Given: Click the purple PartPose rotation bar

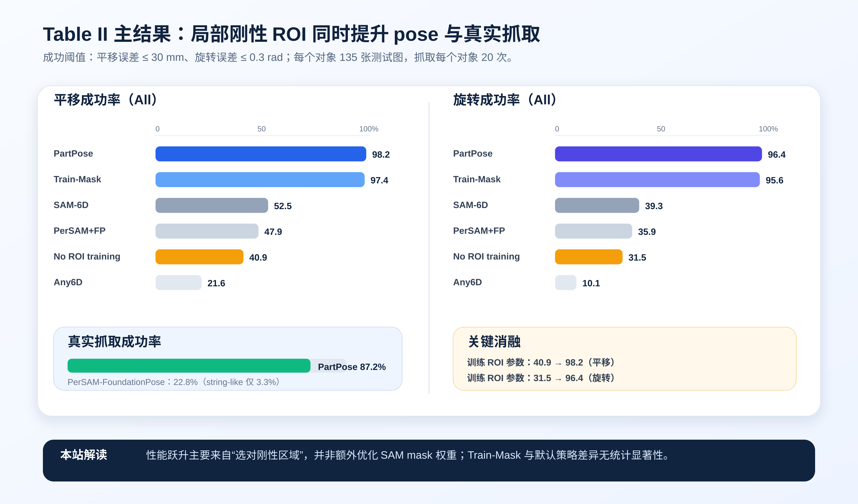Looking at the screenshot, I should [x=659, y=154].
